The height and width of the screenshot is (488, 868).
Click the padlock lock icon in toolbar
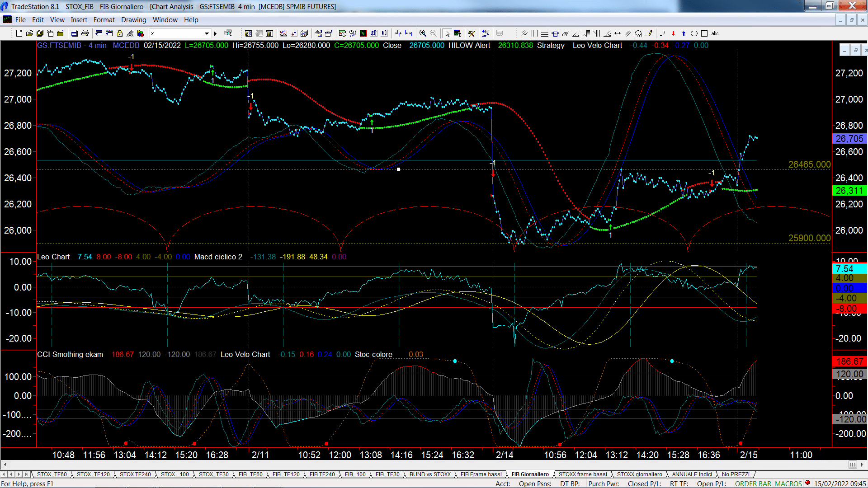coord(120,33)
